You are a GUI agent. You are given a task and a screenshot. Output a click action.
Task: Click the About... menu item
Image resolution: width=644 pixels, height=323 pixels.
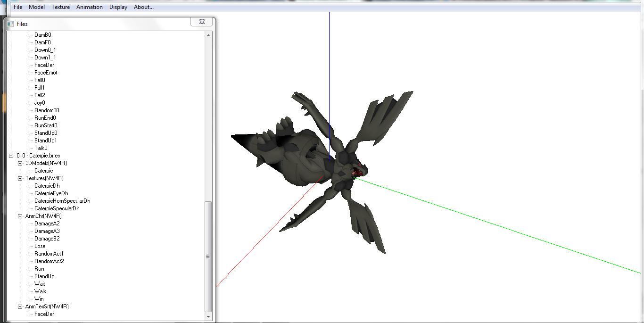[x=144, y=7]
